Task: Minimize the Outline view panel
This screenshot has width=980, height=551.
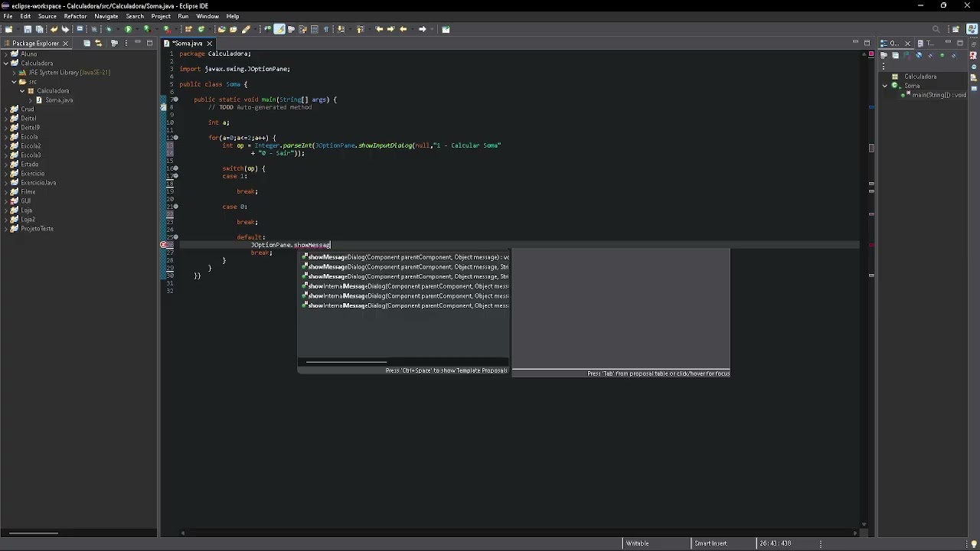Action: click(x=948, y=42)
